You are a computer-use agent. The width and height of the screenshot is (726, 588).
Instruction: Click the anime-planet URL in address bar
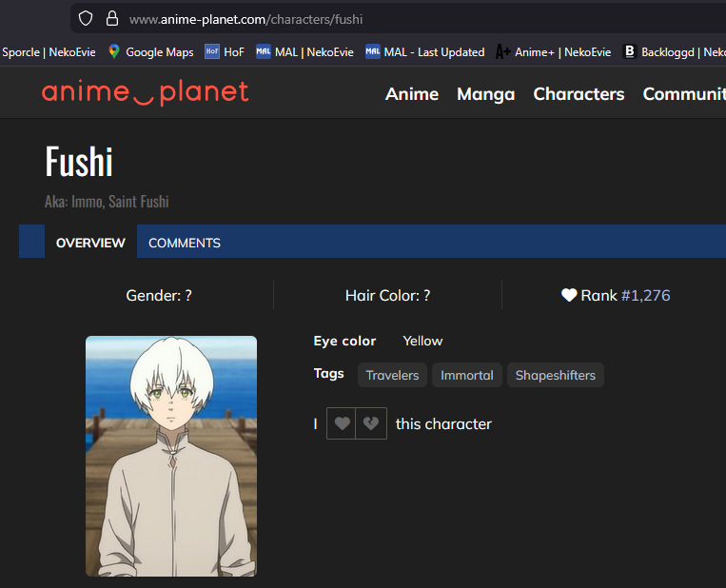(245, 19)
